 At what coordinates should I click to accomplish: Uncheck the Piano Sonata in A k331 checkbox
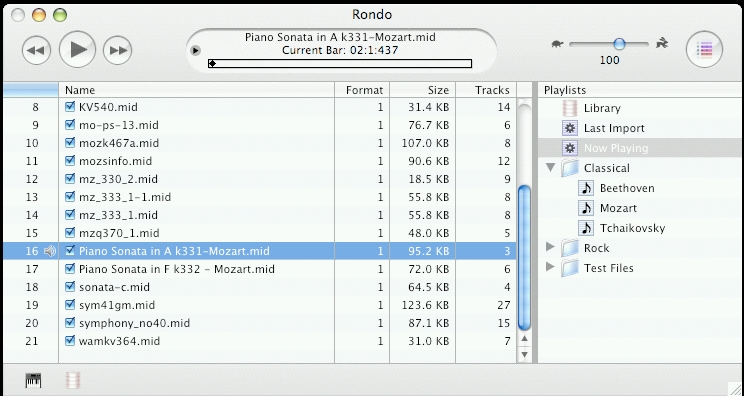70,250
